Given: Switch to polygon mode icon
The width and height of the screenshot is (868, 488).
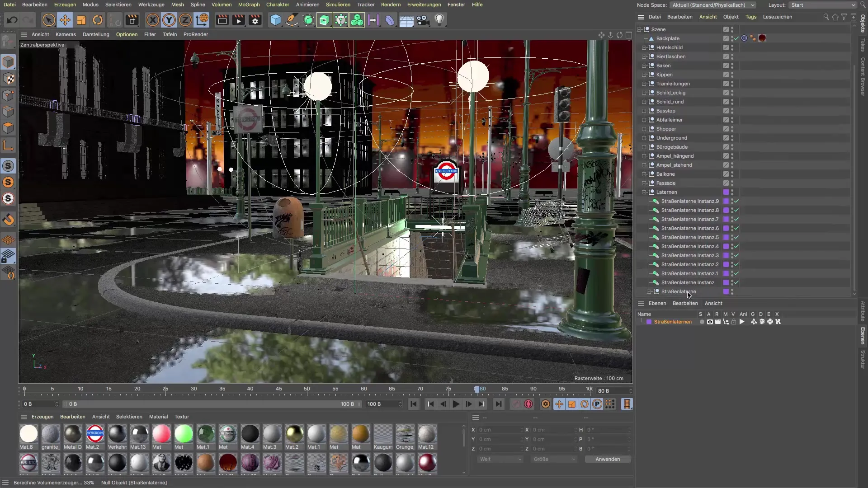Looking at the screenshot, I should pos(8,128).
